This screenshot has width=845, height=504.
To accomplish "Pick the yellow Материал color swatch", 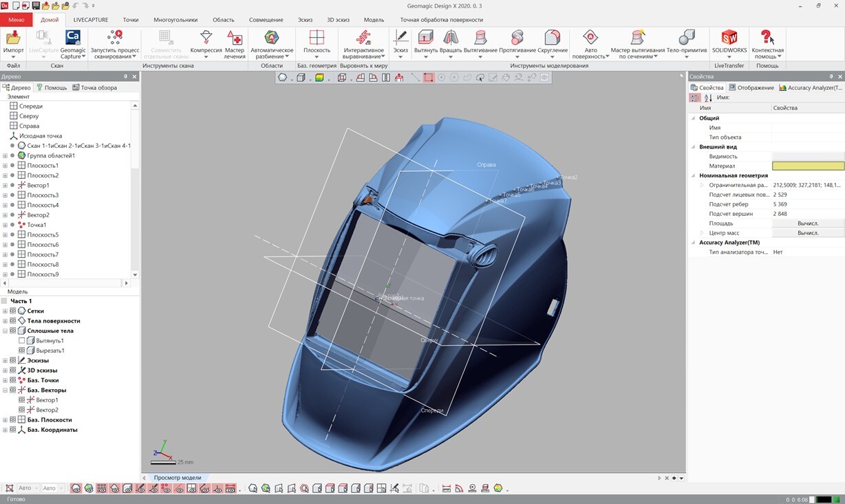I will click(808, 166).
